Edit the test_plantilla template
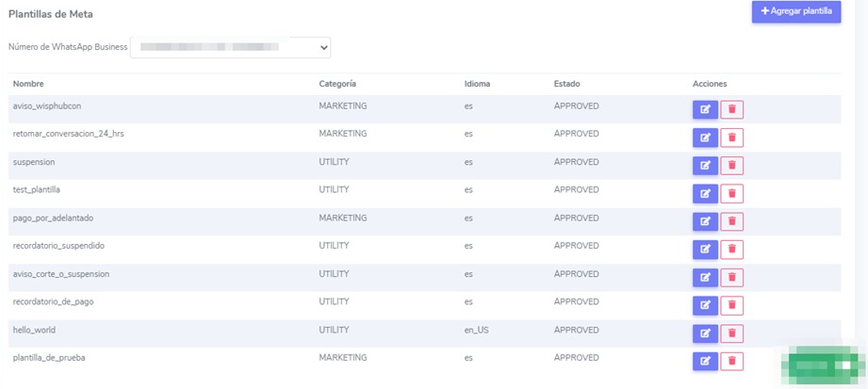868x389 pixels. tap(705, 193)
